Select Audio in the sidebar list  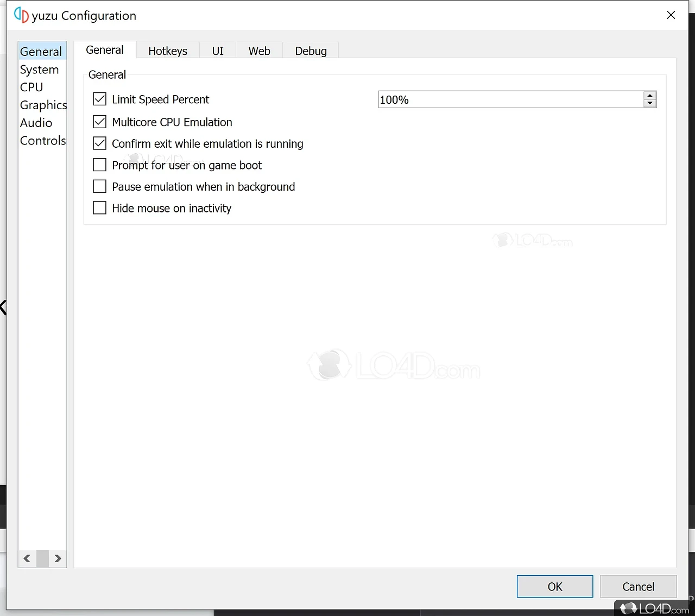42,123
